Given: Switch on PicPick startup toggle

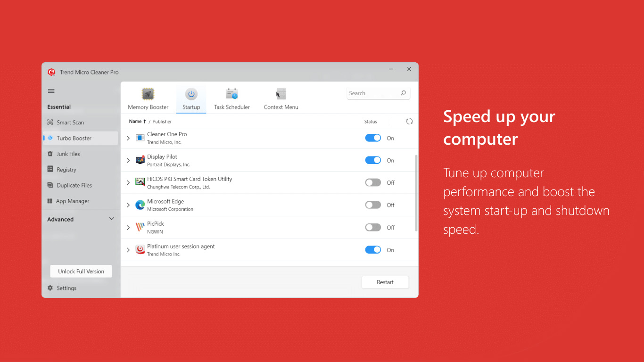Looking at the screenshot, I should coord(373,227).
